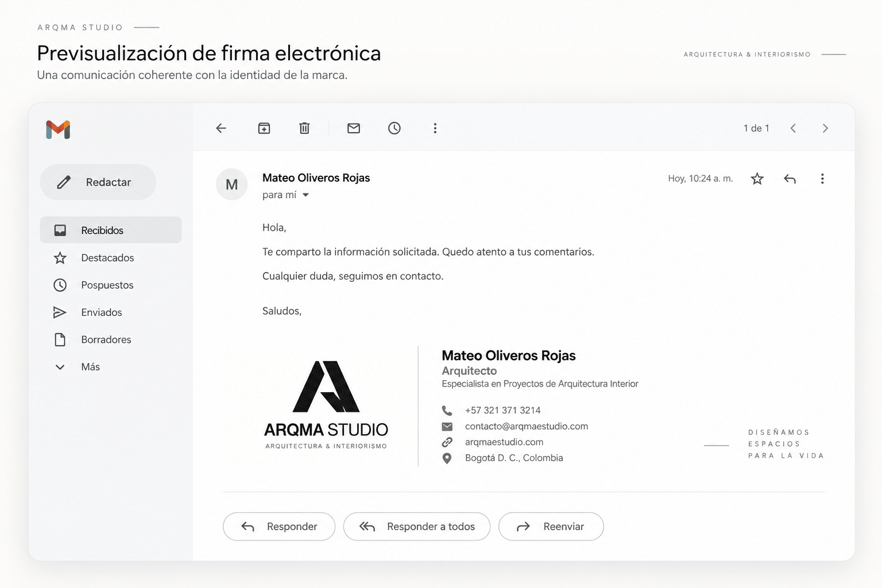Click the Arquitecto title in the signature
The image size is (882, 588).
(469, 371)
